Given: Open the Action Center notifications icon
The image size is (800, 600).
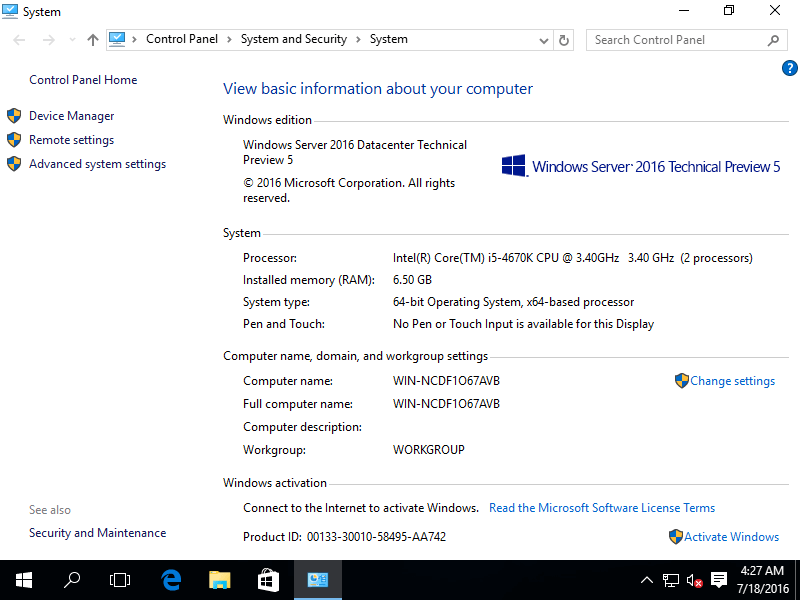Looking at the screenshot, I should 718,580.
